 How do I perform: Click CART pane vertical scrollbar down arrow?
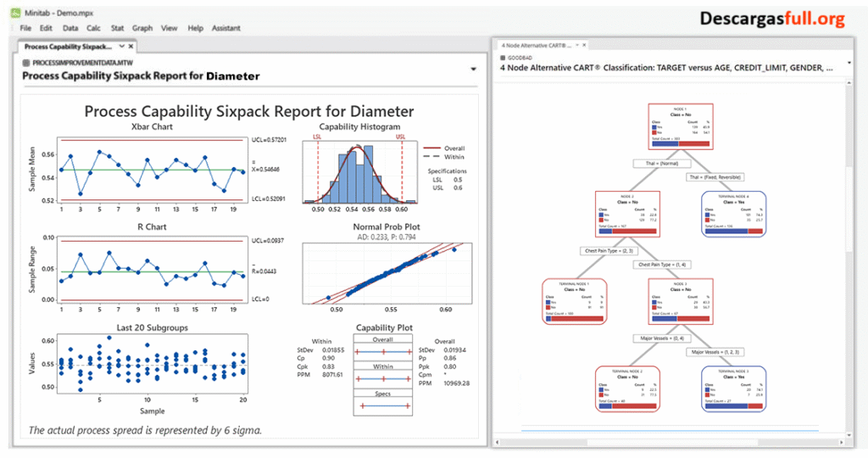pyautogui.click(x=849, y=435)
